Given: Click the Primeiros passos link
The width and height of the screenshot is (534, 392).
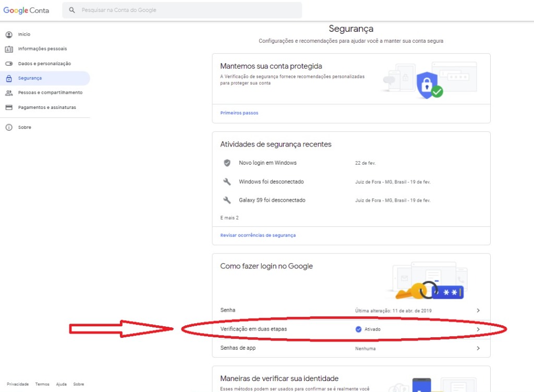Looking at the screenshot, I should coord(239,113).
